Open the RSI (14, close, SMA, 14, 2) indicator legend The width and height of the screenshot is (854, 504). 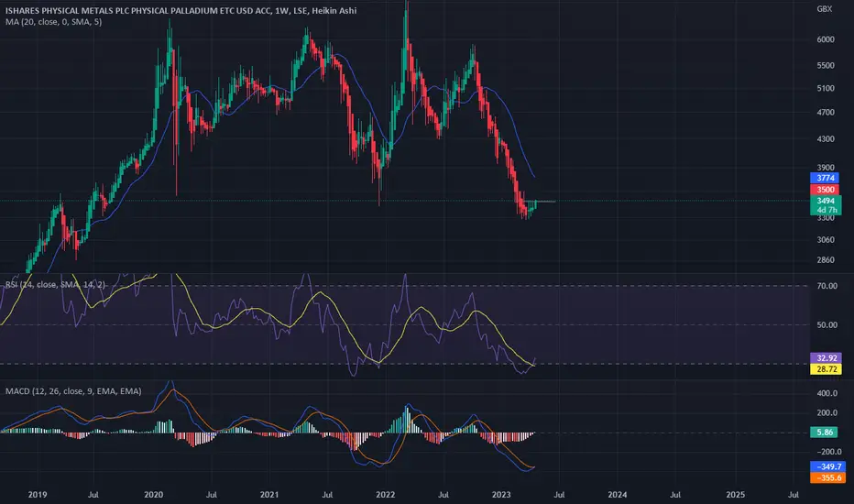coord(56,284)
